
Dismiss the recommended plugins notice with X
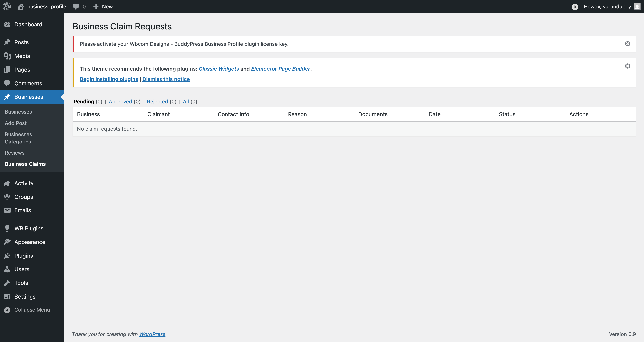coord(627,66)
